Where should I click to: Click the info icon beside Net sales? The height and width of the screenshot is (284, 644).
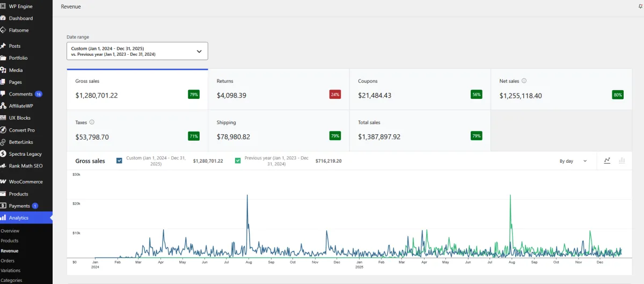pyautogui.click(x=524, y=81)
